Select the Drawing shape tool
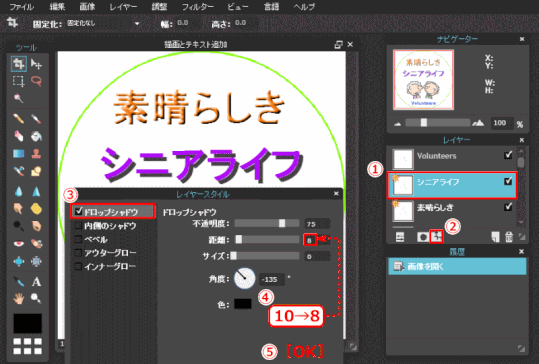539x364 pixels. 36,171
